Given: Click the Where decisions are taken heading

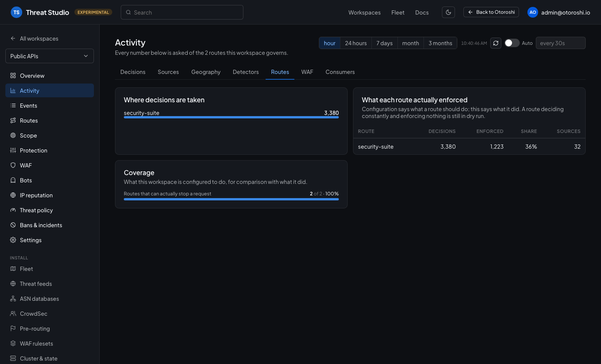Looking at the screenshot, I should click(164, 100).
